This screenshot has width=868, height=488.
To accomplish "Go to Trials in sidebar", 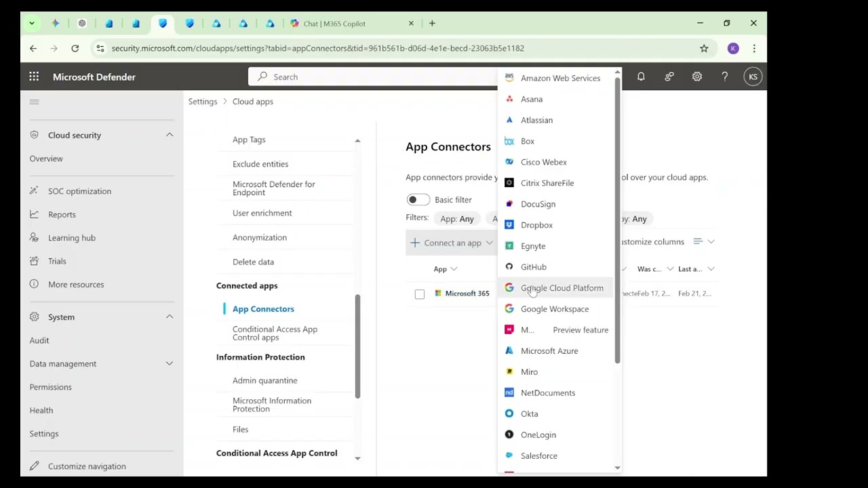I will [x=57, y=262].
